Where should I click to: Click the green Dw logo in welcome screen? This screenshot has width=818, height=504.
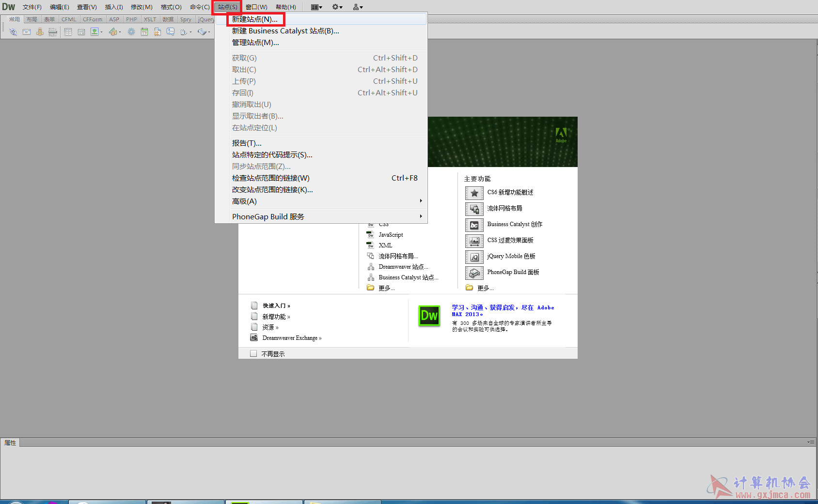429,316
